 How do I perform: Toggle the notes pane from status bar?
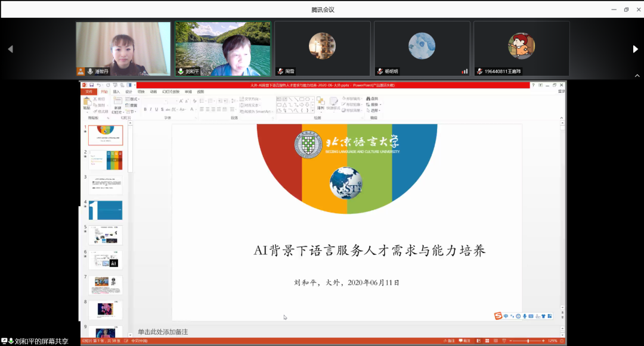pyautogui.click(x=450, y=341)
